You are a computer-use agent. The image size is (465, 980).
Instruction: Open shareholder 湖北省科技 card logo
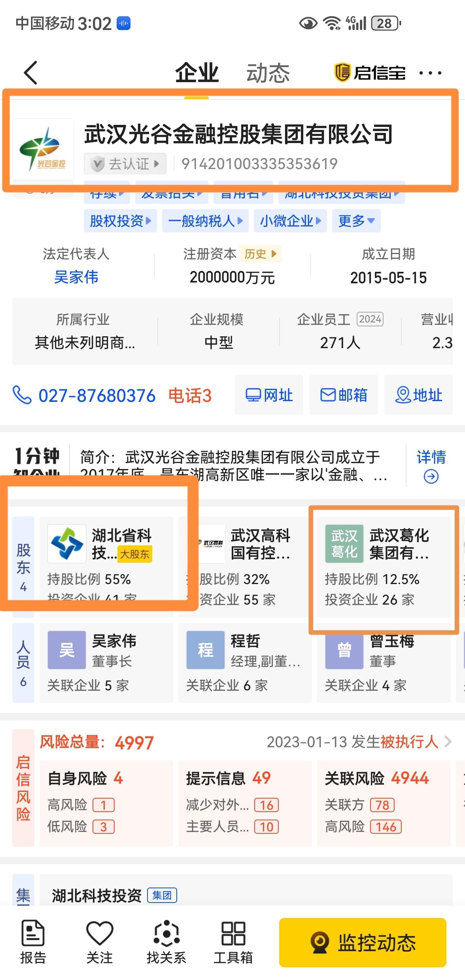coord(67,544)
